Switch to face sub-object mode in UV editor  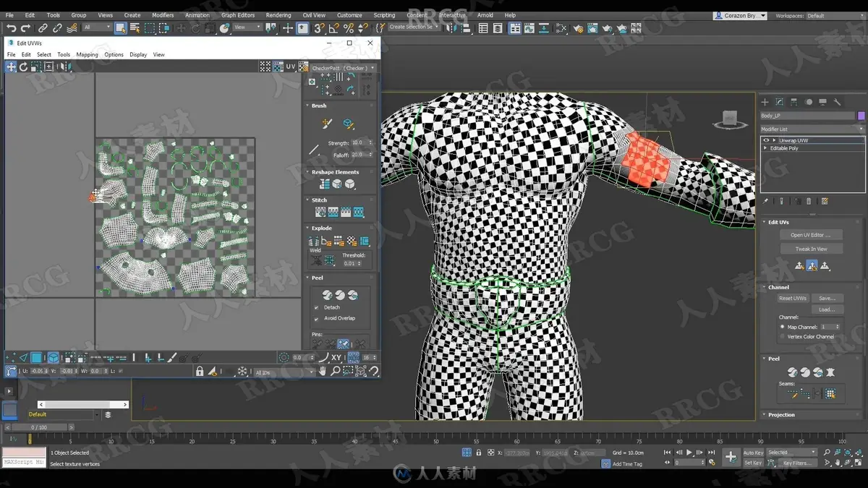pyautogui.click(x=35, y=357)
